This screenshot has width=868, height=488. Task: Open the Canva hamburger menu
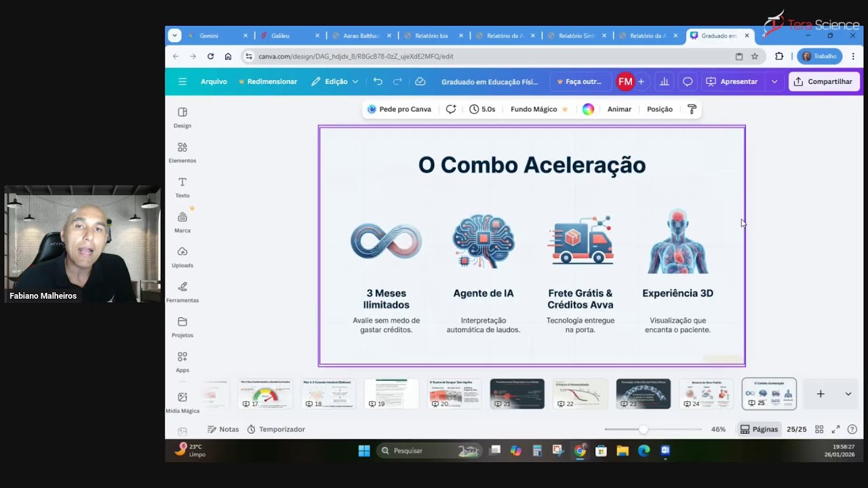click(182, 81)
